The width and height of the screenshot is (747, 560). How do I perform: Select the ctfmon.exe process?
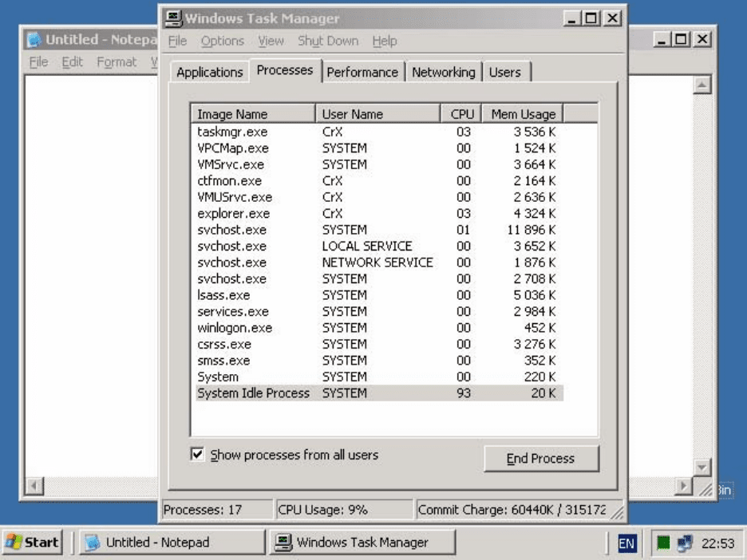[379, 181]
